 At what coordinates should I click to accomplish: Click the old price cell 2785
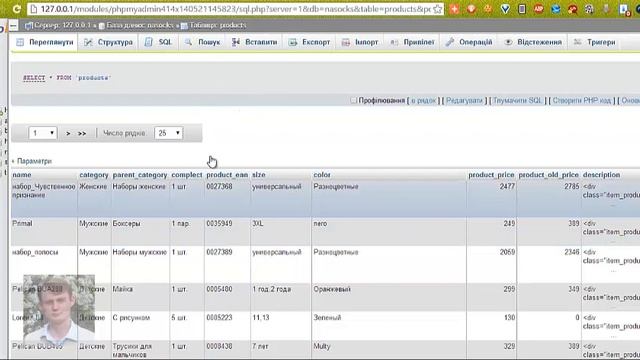coord(572,187)
